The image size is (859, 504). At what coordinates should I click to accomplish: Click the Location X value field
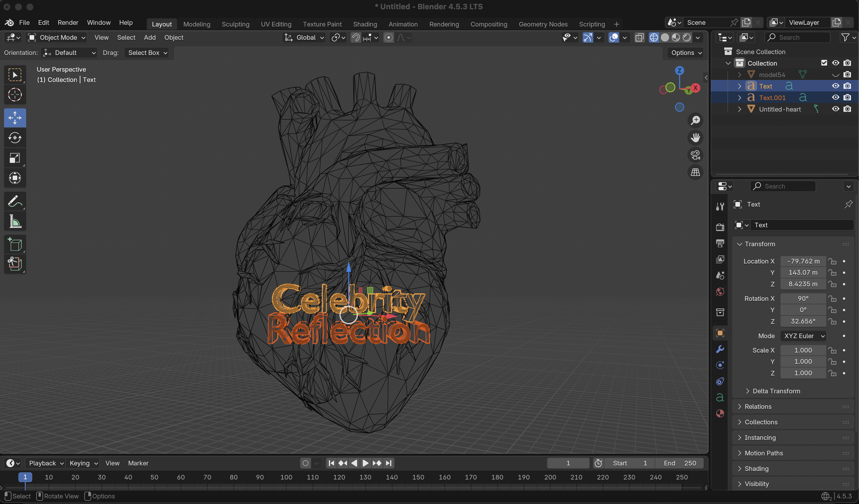tap(803, 261)
